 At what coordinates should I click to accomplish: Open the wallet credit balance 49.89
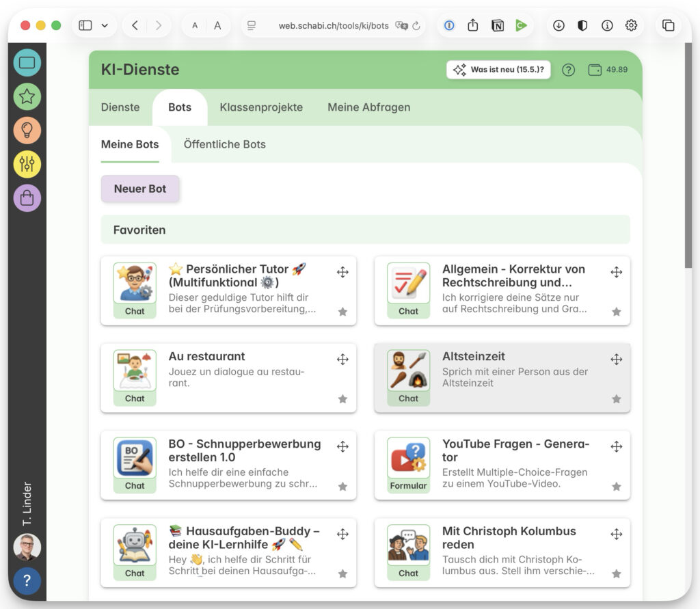[608, 70]
